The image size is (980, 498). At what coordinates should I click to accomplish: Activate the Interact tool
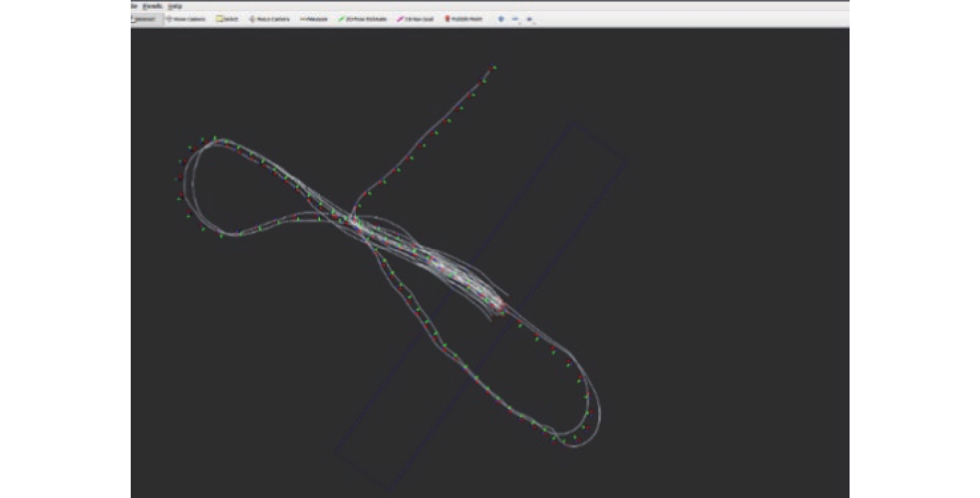146,19
